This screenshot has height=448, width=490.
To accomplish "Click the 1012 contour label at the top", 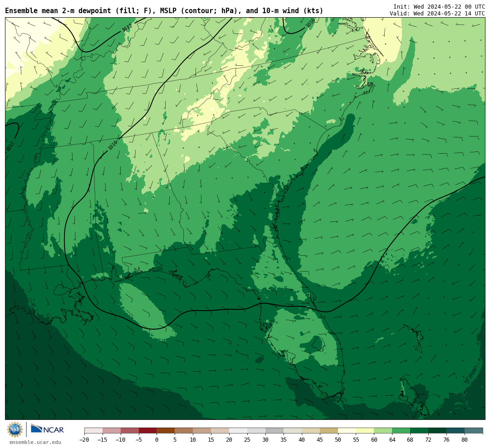I will [127, 28].
